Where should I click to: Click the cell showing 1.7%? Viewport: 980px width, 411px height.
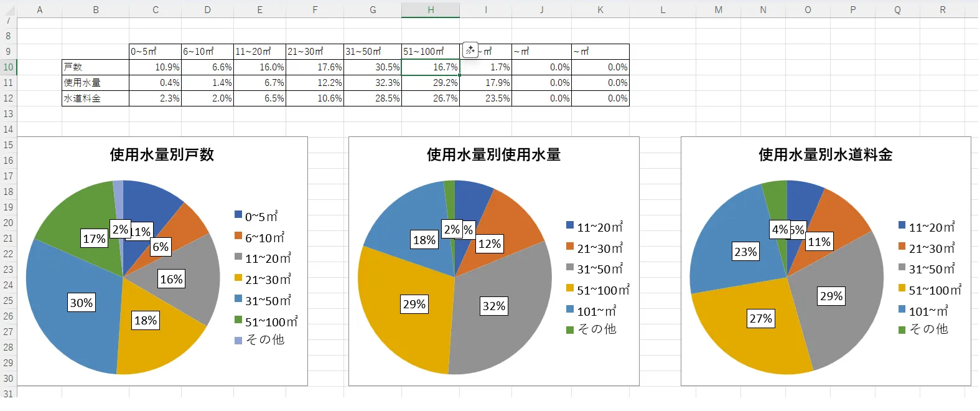(x=486, y=67)
